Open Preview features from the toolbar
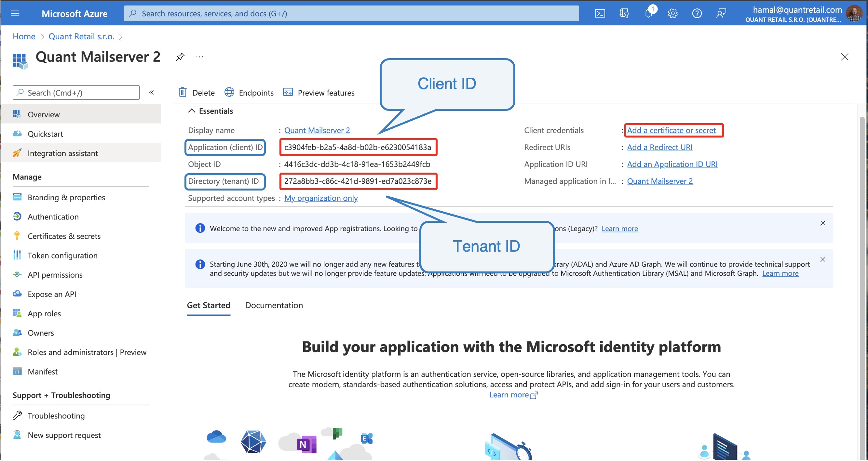This screenshot has width=868, height=461. (319, 93)
